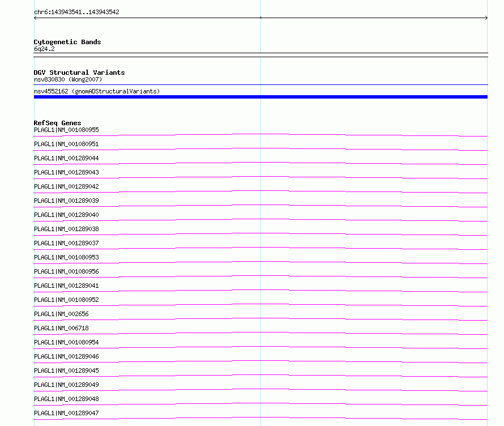
Task: Click the thick blue nsv4552162 variant bar
Action: pyautogui.click(x=260, y=97)
